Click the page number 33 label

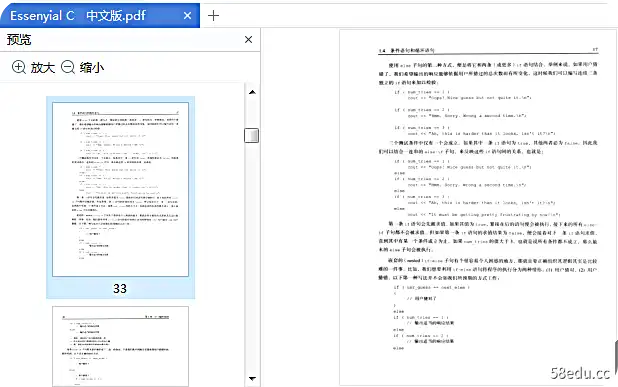[x=120, y=288]
